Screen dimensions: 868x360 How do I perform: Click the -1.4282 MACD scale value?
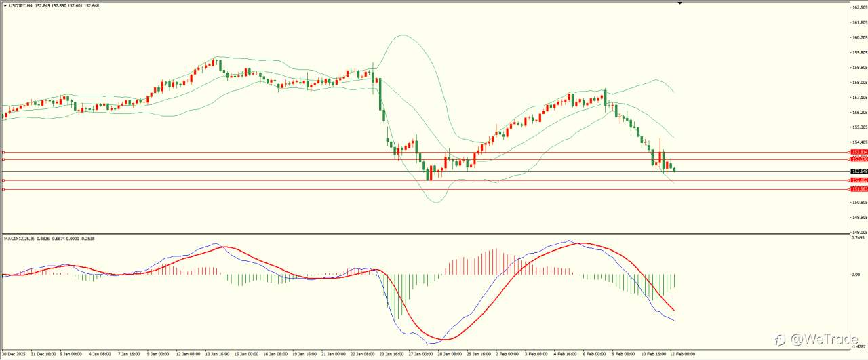coord(859,346)
